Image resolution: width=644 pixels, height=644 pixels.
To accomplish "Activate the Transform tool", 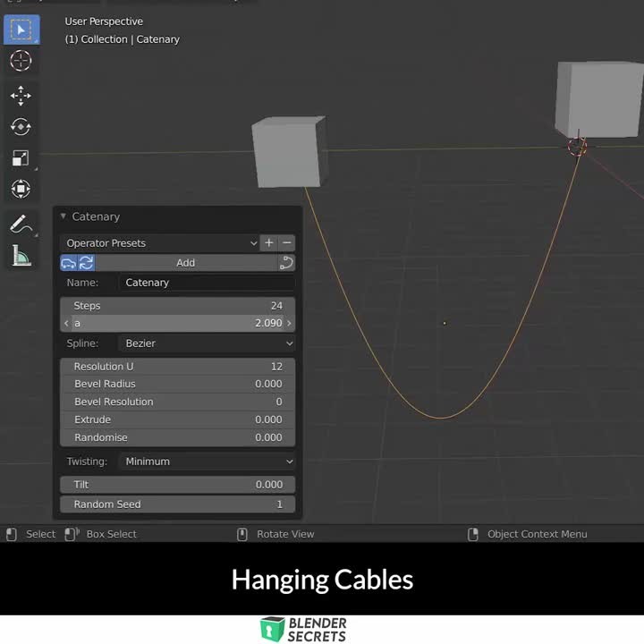I will pyautogui.click(x=21, y=189).
